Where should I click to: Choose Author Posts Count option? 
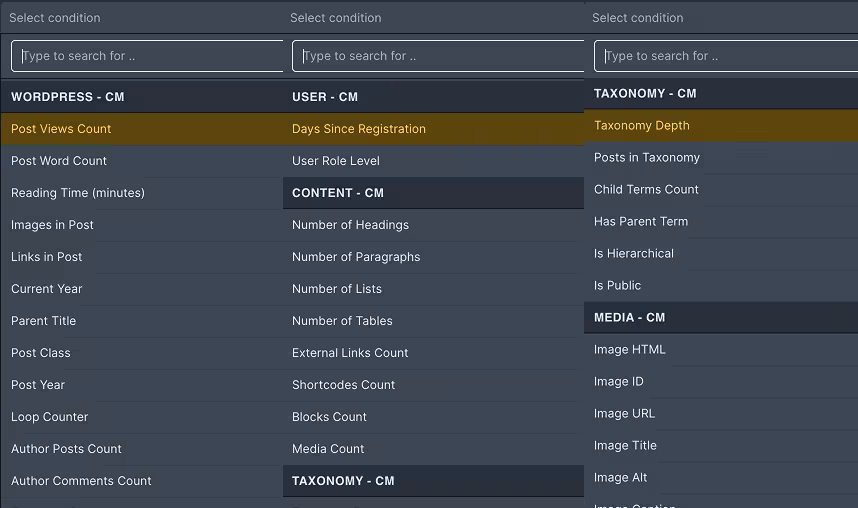pos(142,449)
